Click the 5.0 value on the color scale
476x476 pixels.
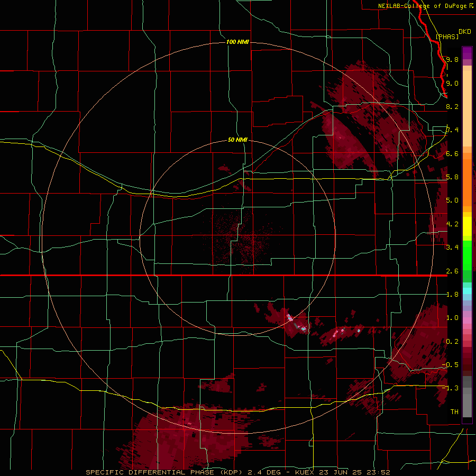pyautogui.click(x=452, y=200)
